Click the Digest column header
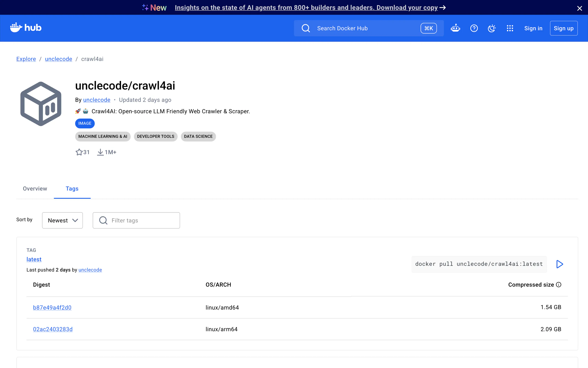This screenshot has height=368, width=588. (42, 285)
